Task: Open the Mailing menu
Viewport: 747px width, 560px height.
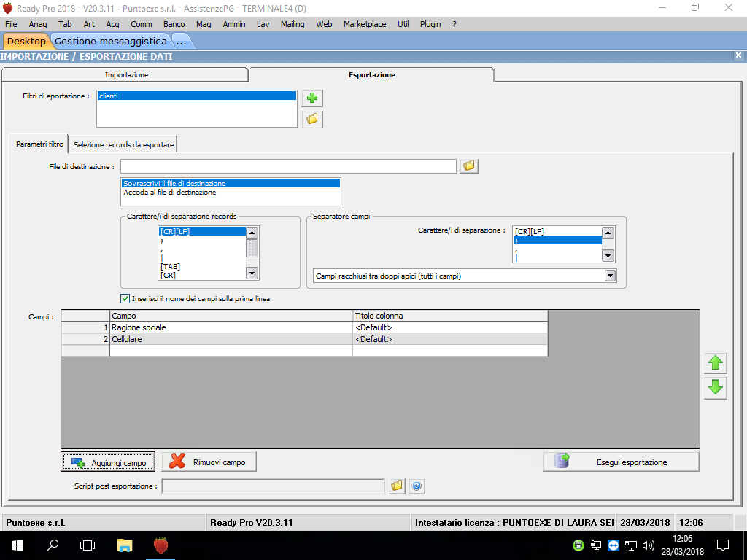Action: click(x=292, y=24)
